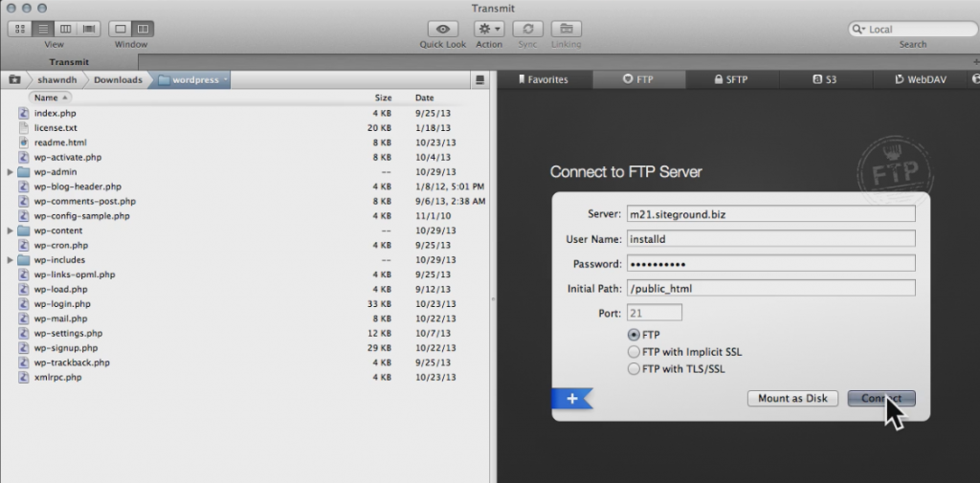Sort file list by Name
This screenshot has width=980, height=483.
click(50, 98)
